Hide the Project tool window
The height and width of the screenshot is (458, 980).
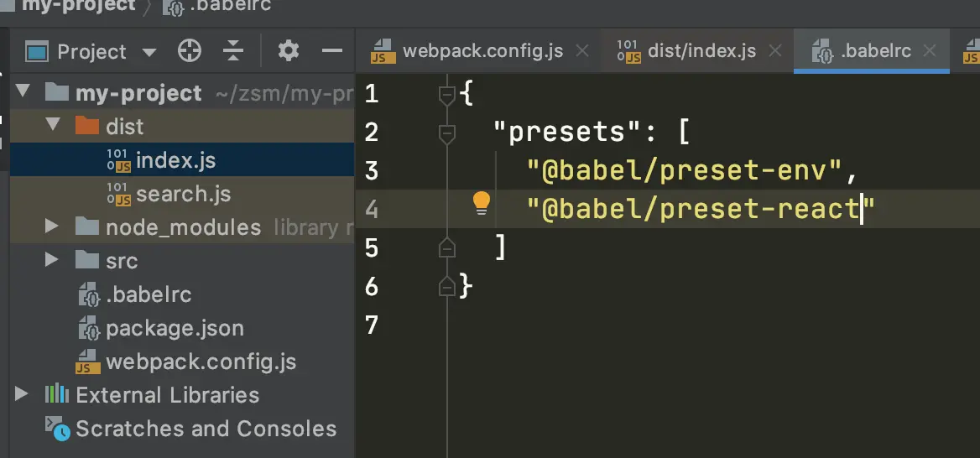coord(332,51)
